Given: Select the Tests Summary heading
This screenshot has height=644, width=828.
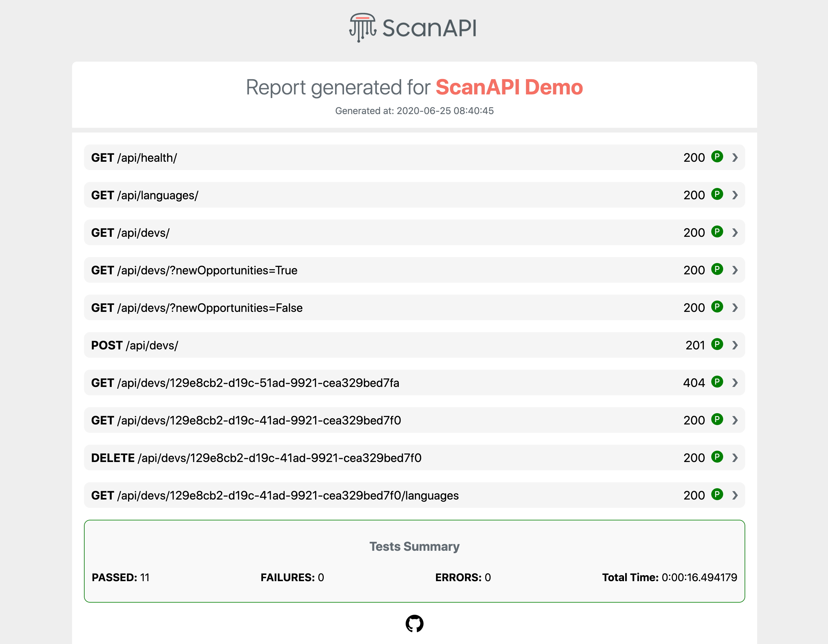Looking at the screenshot, I should [414, 547].
